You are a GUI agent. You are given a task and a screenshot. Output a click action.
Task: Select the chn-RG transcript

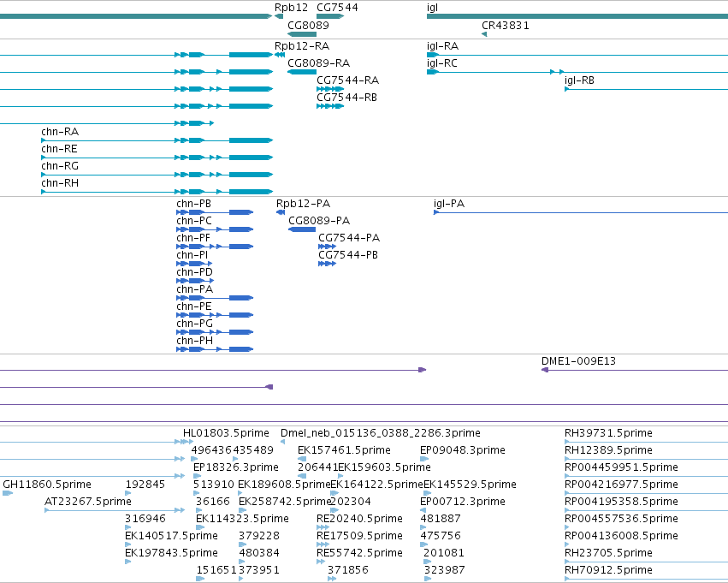click(157, 175)
